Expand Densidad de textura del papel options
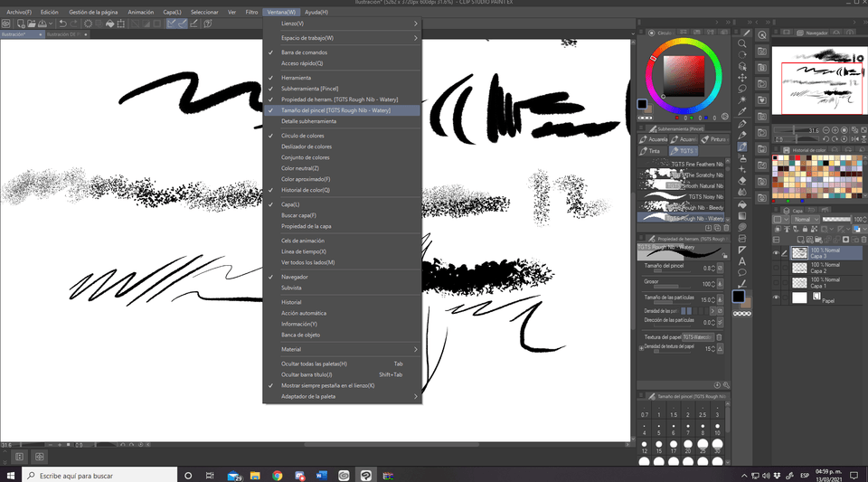The width and height of the screenshot is (868, 482). point(641,349)
